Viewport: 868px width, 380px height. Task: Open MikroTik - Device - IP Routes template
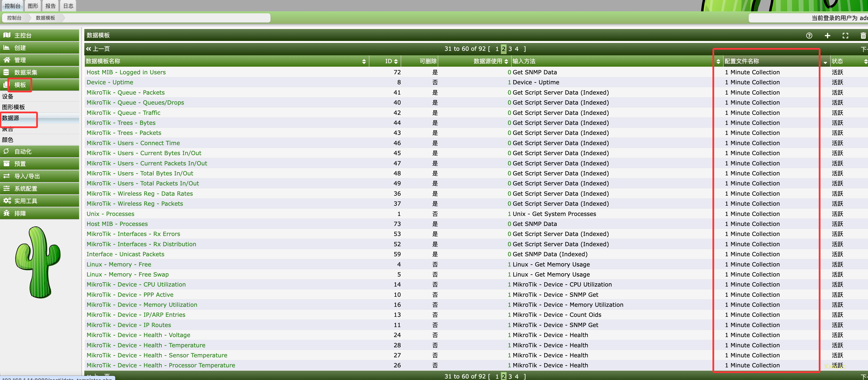(129, 325)
